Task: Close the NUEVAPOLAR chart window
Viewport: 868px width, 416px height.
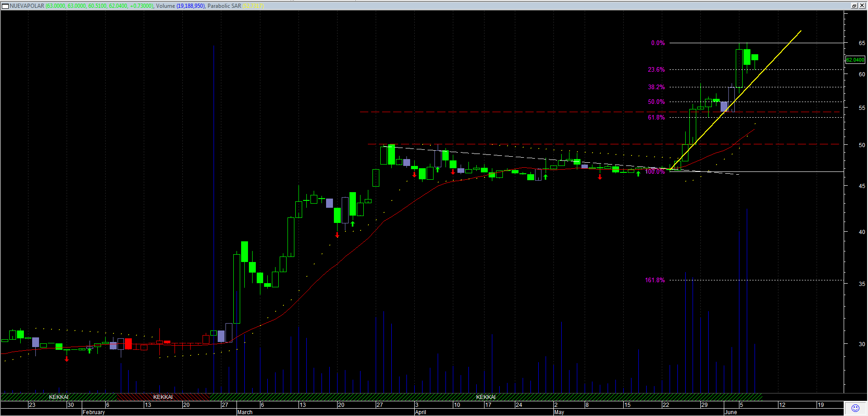Action: coord(862,6)
